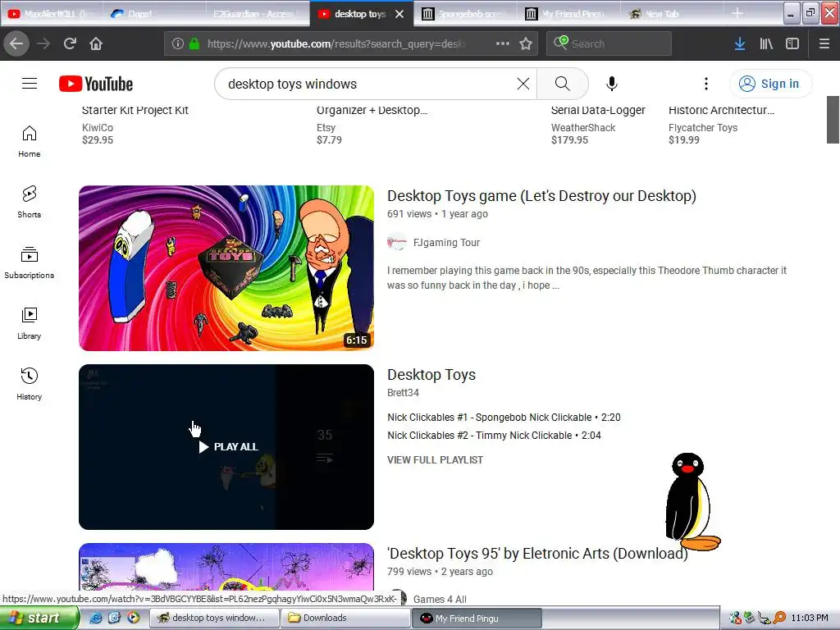Switch to the E2Guardian Access tab
The width and height of the screenshot is (840, 630).
257,14
